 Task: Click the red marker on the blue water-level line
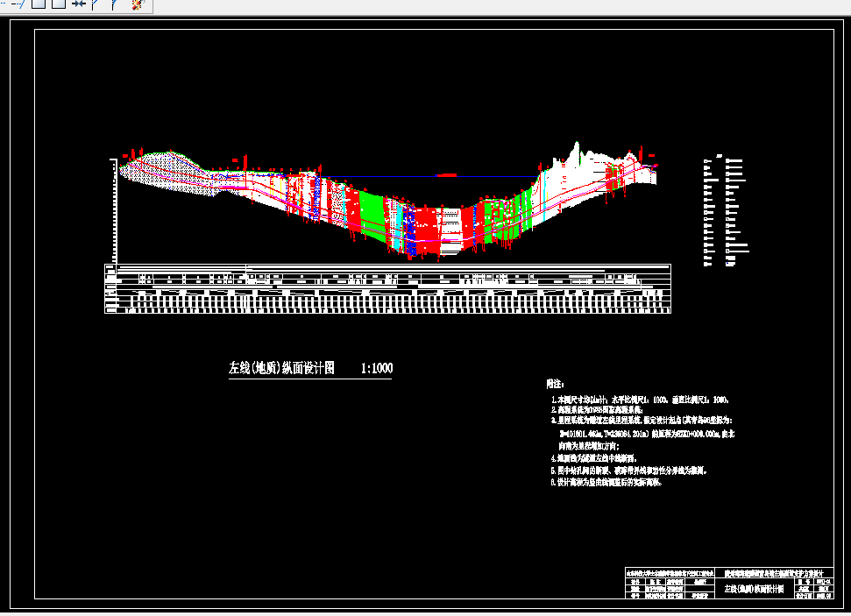[x=447, y=175]
